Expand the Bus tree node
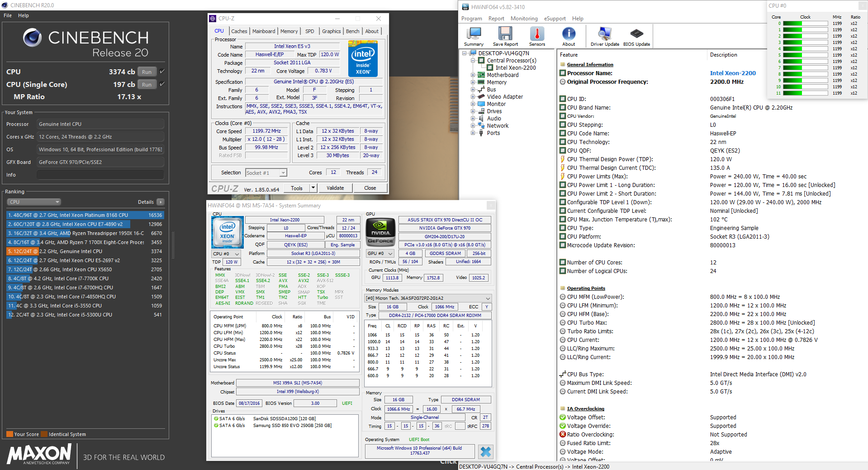 coord(473,90)
